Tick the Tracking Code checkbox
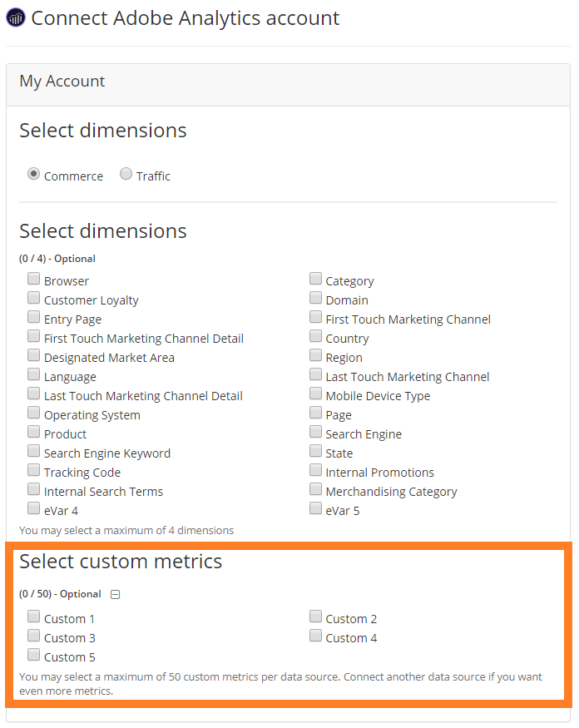 [x=33, y=471]
